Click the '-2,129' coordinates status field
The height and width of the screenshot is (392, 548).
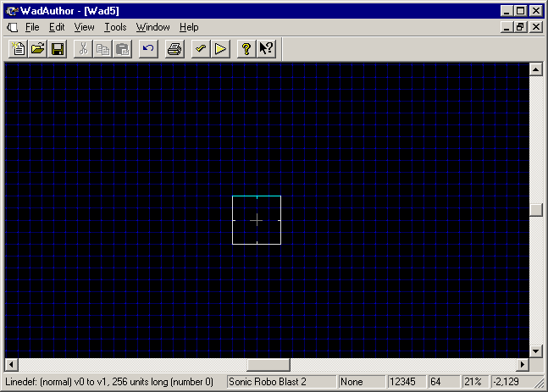(x=512, y=382)
